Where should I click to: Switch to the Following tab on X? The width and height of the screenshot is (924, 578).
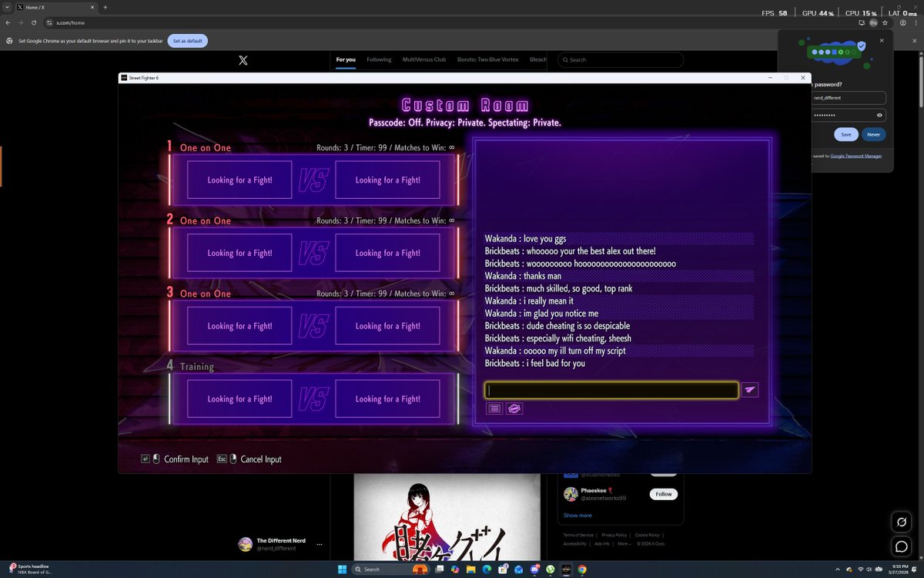[379, 59]
